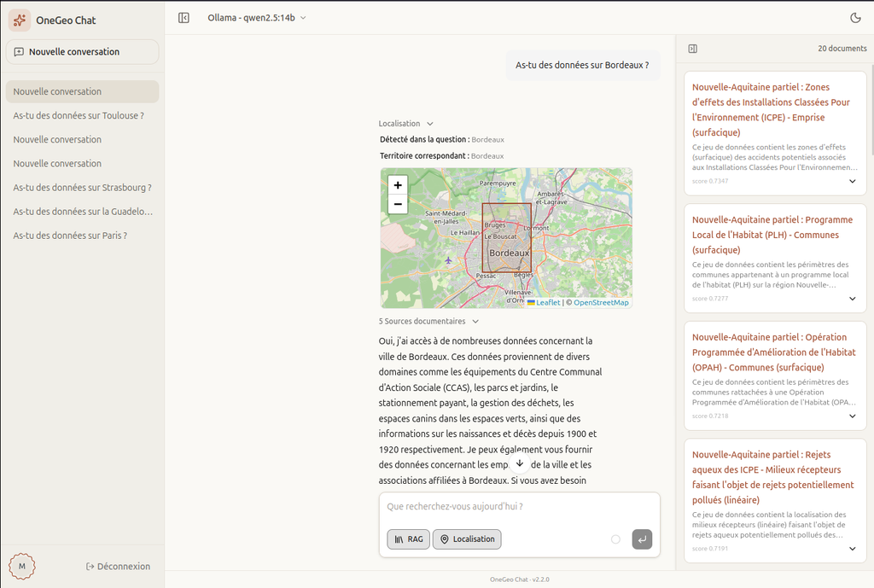The image size is (874, 588).
Task: Open the OpenStreetMap attribution link
Action: [601, 303]
